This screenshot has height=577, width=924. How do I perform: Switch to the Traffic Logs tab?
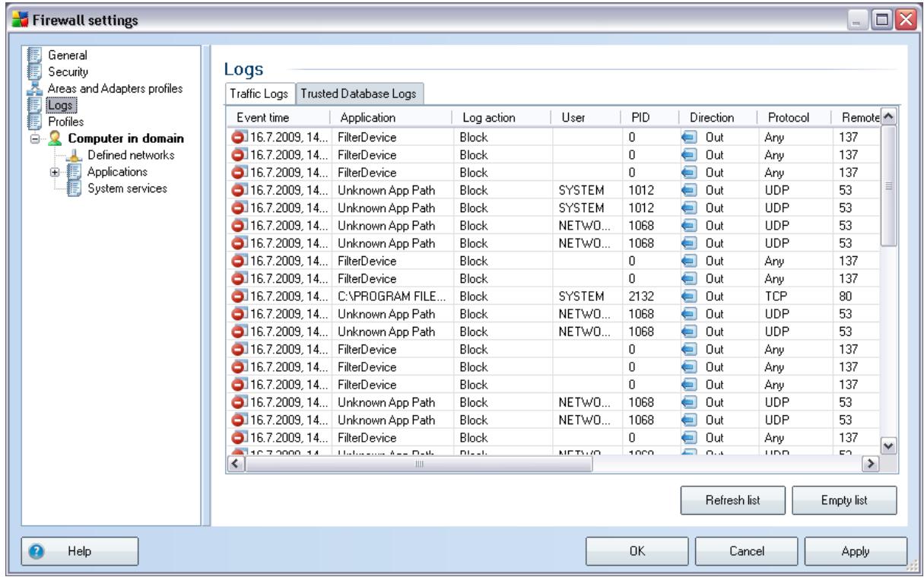click(x=261, y=93)
